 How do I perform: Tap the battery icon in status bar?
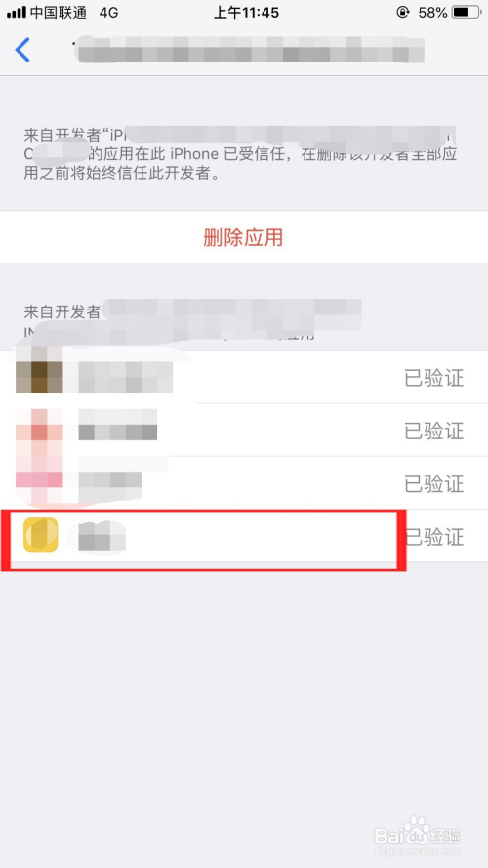pos(466,12)
